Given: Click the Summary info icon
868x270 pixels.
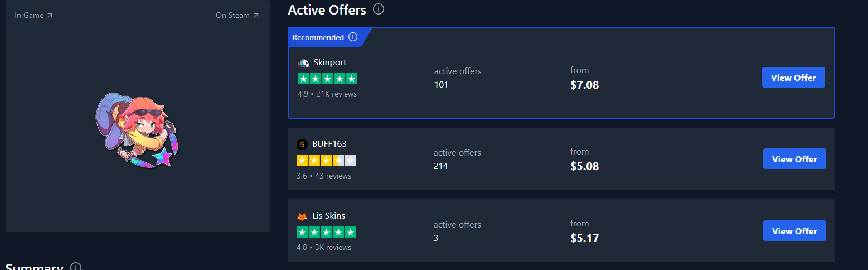Looking at the screenshot, I should (x=76, y=267).
